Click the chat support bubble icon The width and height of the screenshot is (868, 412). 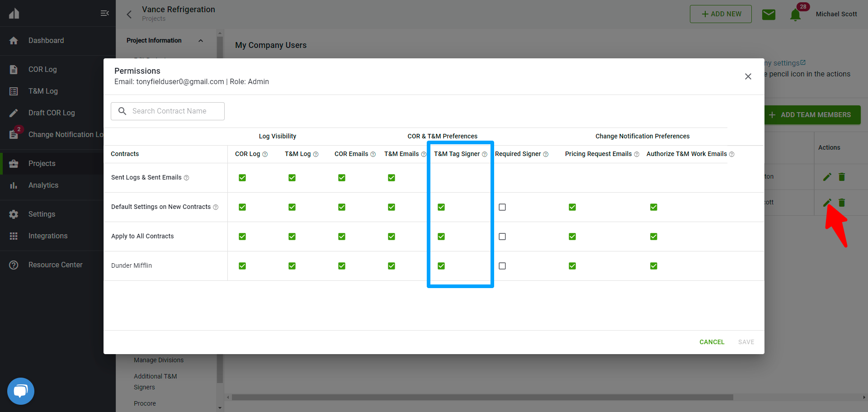point(21,391)
